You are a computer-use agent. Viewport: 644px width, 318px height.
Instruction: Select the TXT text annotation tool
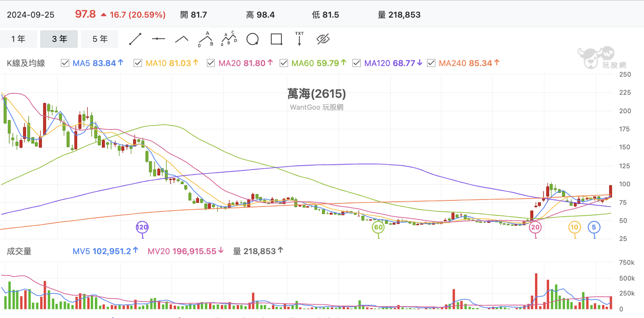(300, 39)
